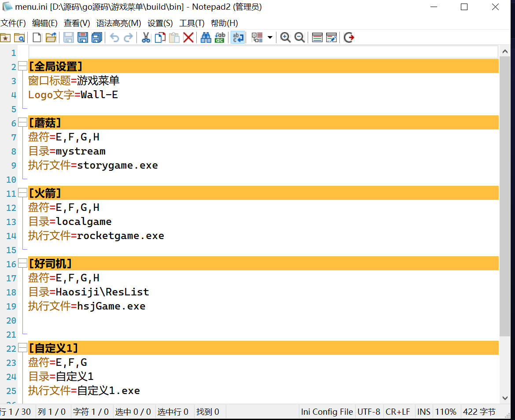The image size is (515, 420).
Task: Open the 文件(F) menu
Action: click(x=13, y=23)
